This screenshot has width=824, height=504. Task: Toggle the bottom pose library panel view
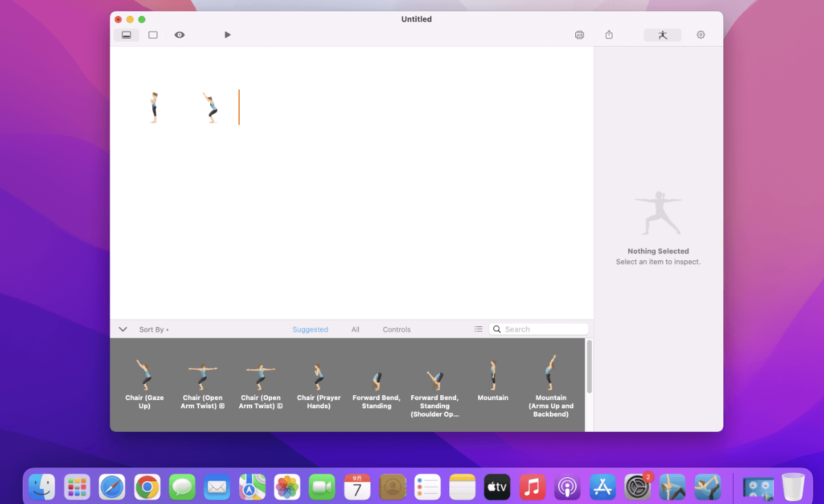tap(126, 35)
